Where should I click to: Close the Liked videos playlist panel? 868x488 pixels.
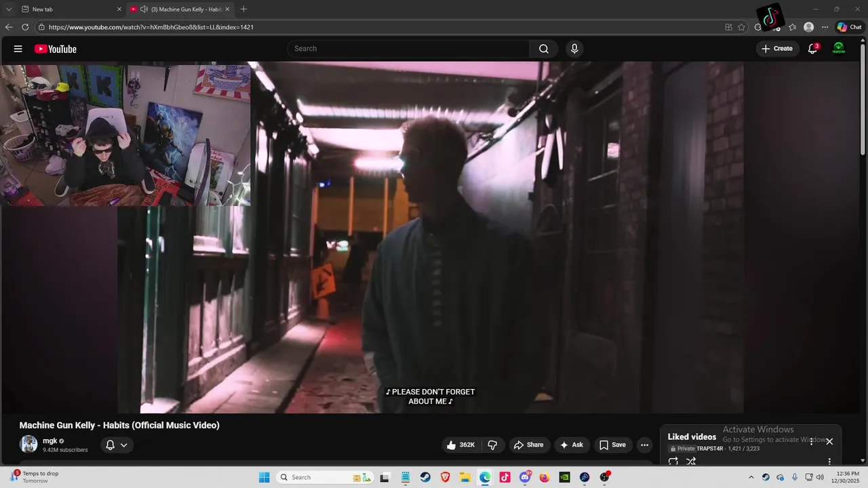point(829,441)
